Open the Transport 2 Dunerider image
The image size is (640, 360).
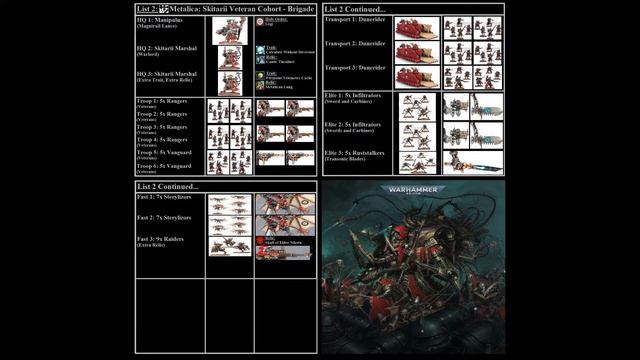click(x=417, y=53)
